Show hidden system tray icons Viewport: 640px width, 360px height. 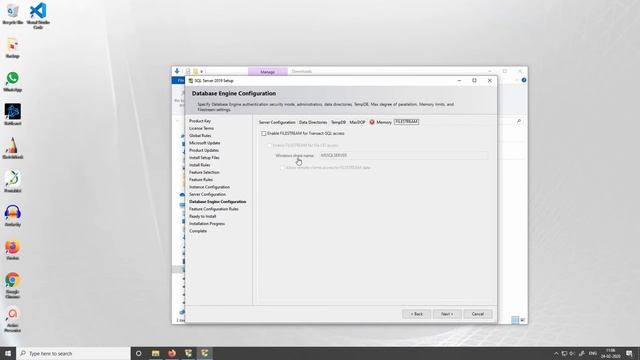[556, 353]
